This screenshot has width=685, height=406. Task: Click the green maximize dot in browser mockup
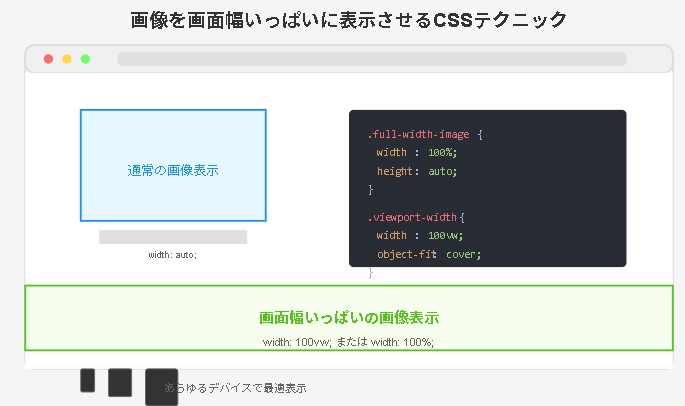click(x=86, y=59)
